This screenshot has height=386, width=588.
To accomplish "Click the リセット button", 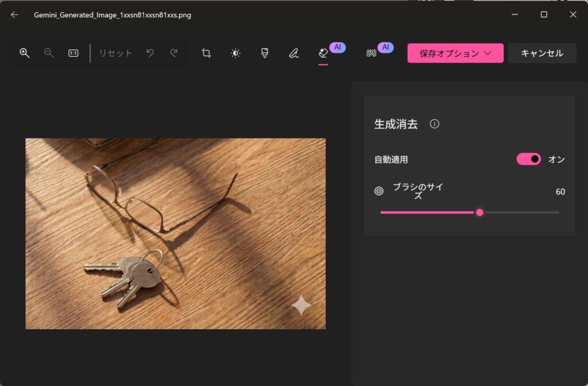I will [115, 53].
